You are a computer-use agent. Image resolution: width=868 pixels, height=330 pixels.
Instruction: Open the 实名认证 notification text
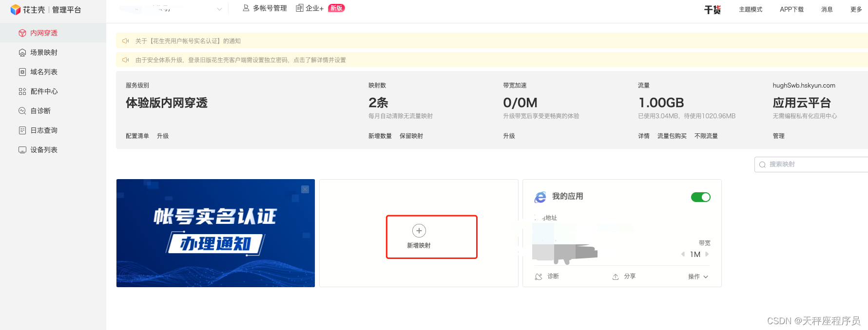(x=188, y=41)
